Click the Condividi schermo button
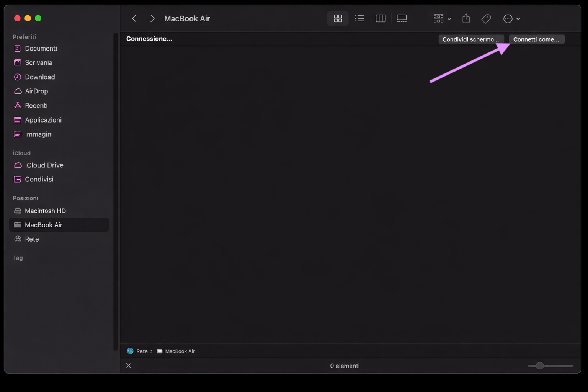The height and width of the screenshot is (392, 588). pyautogui.click(x=471, y=39)
